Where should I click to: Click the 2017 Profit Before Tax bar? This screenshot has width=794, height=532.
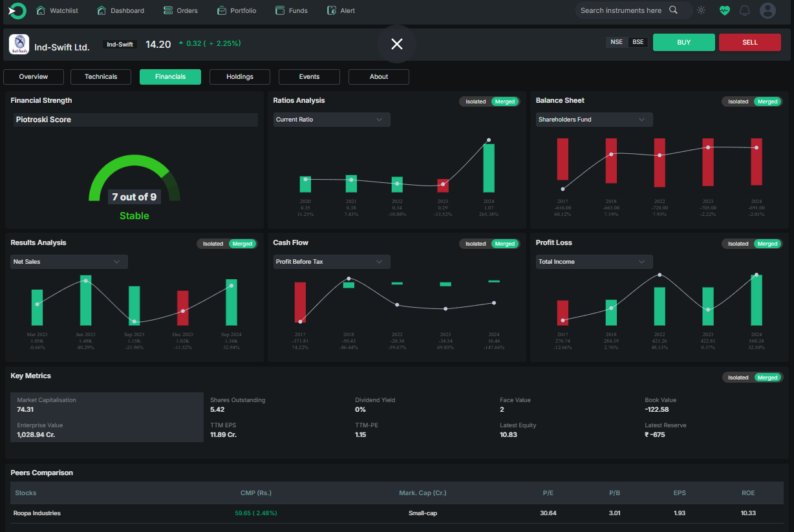300,302
